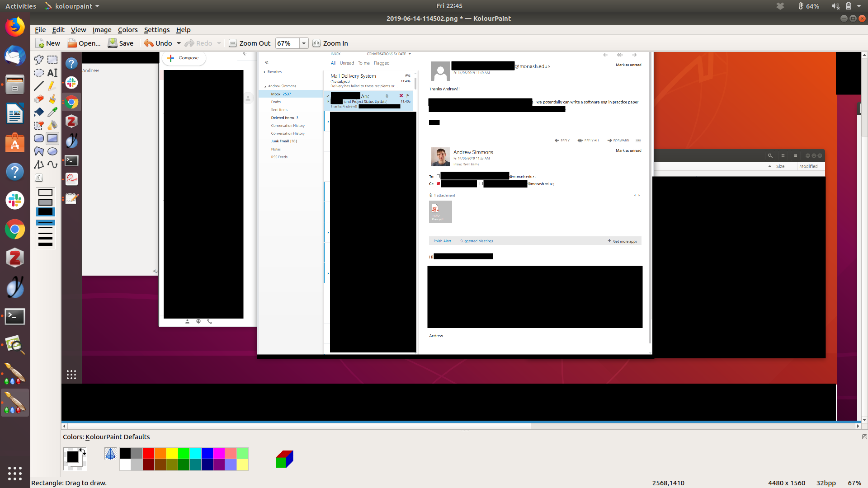Choose the no-fill rectangle style option
Screen dimensions: 868x488
[x=45, y=192]
